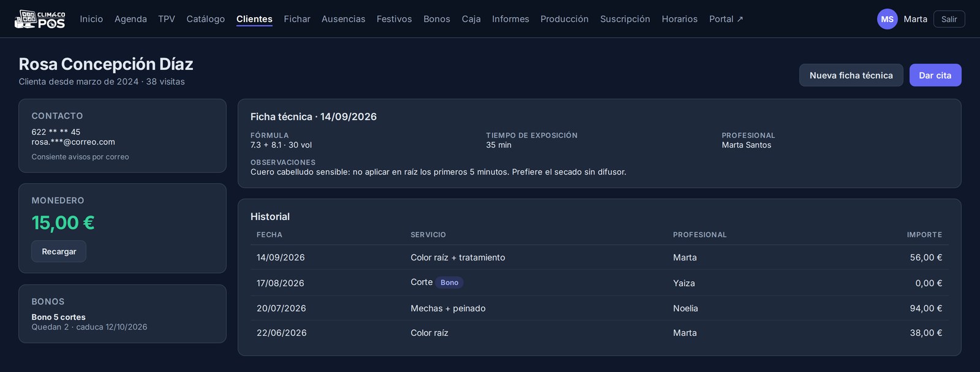Click Recargar in the Monedero card
980x372 pixels.
click(59, 251)
